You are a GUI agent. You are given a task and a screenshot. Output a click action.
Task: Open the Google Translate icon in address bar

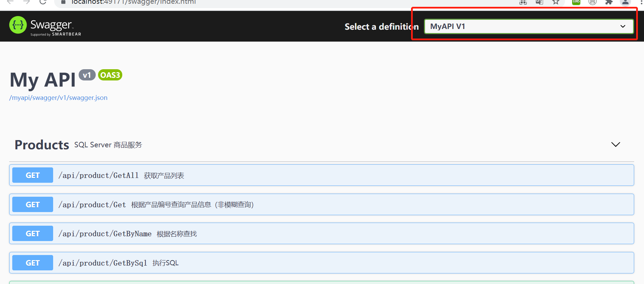539,2
